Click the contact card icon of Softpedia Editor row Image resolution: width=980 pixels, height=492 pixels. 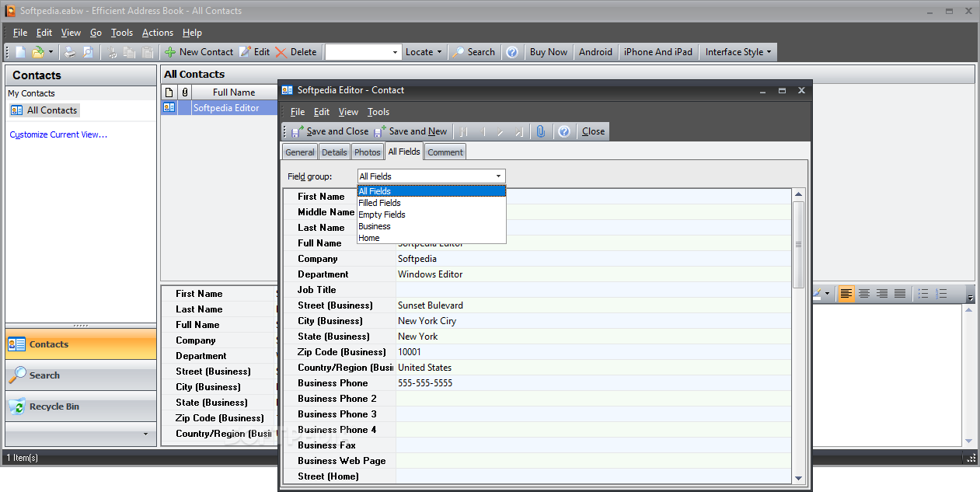pos(169,108)
